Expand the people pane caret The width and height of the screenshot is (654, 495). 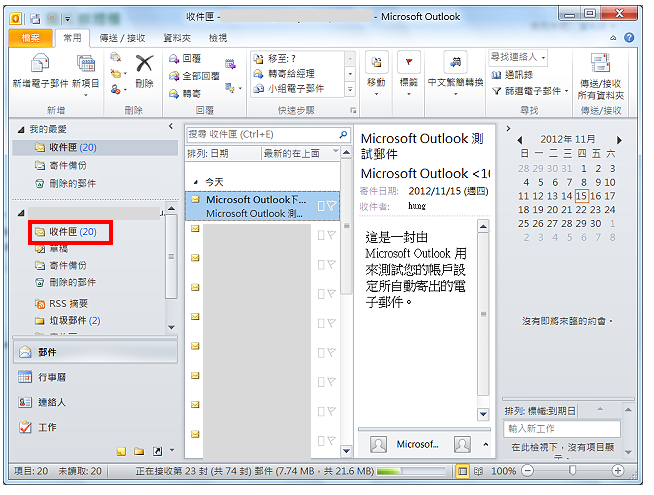tap(485, 445)
